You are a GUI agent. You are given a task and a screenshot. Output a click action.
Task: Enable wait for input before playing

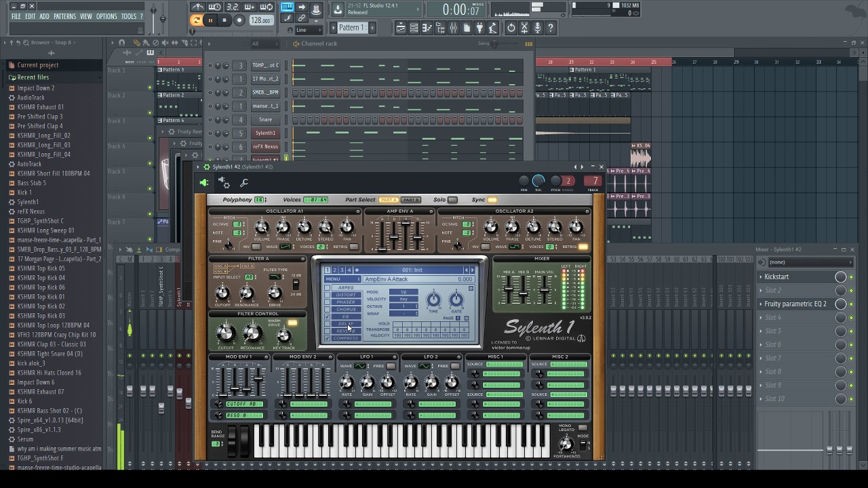pyautogui.click(x=214, y=7)
